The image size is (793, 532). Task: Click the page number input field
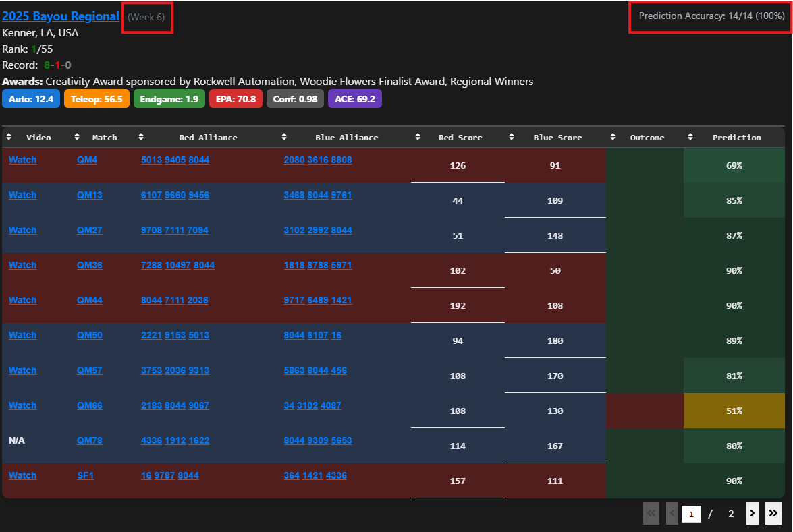click(x=691, y=514)
